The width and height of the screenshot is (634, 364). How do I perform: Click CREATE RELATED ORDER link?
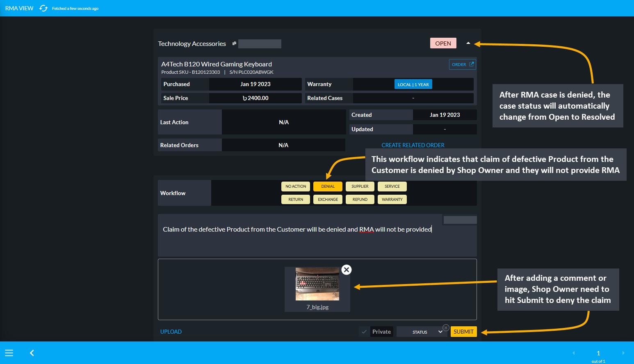(x=413, y=145)
